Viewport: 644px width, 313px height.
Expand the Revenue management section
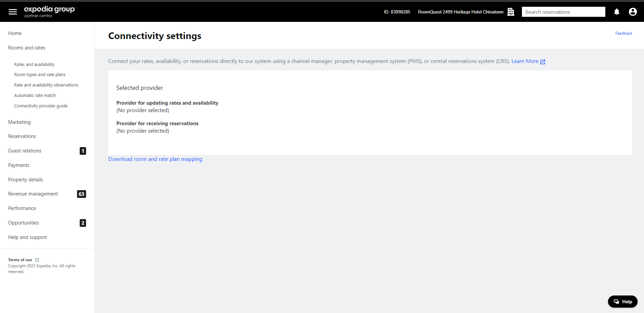coord(33,194)
